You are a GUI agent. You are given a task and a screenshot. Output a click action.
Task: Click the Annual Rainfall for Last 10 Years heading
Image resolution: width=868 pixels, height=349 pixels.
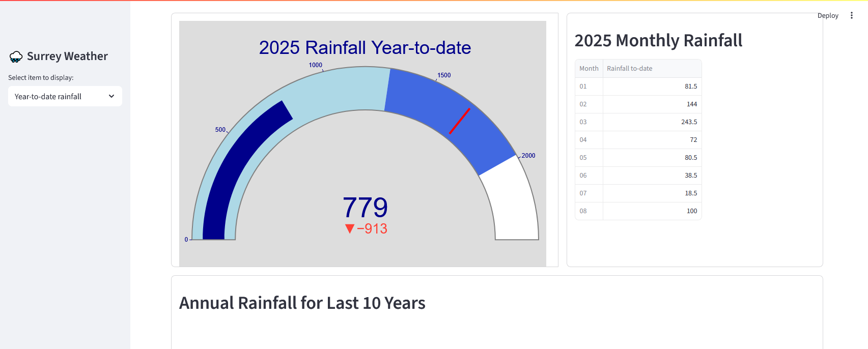point(302,303)
